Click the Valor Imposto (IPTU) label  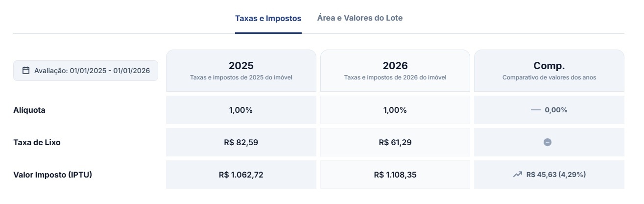[x=52, y=175]
